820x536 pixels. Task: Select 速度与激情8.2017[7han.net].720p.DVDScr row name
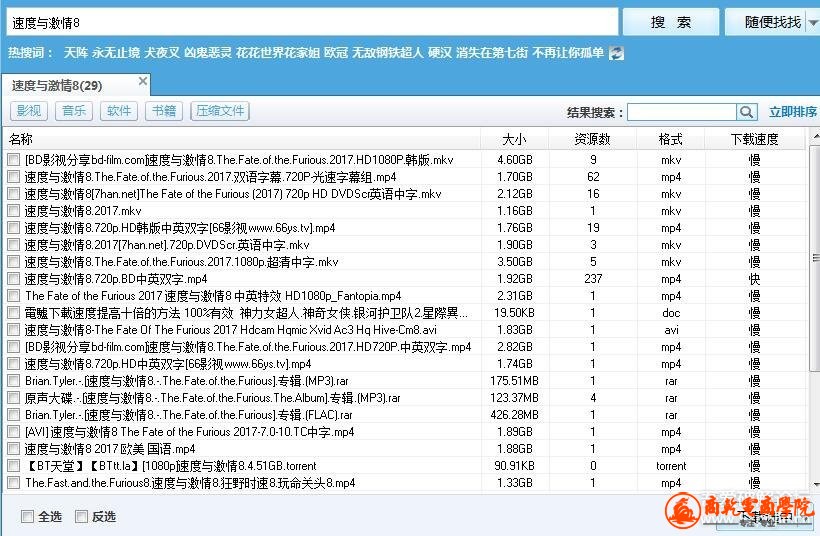click(167, 245)
